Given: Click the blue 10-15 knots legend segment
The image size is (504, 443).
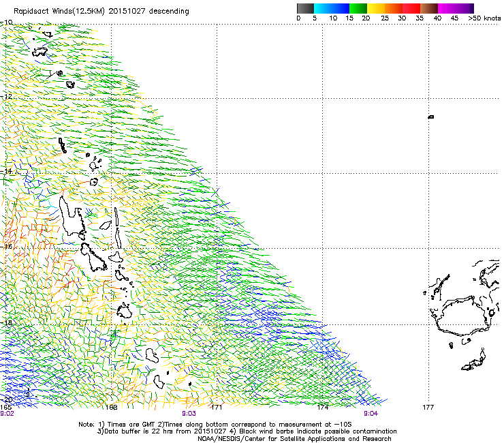Looking at the screenshot, I should (x=340, y=8).
